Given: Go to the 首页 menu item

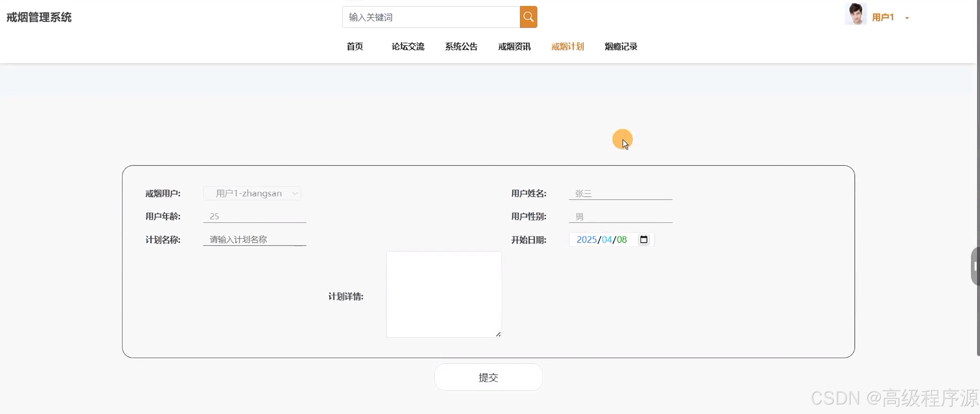Looking at the screenshot, I should [355, 47].
